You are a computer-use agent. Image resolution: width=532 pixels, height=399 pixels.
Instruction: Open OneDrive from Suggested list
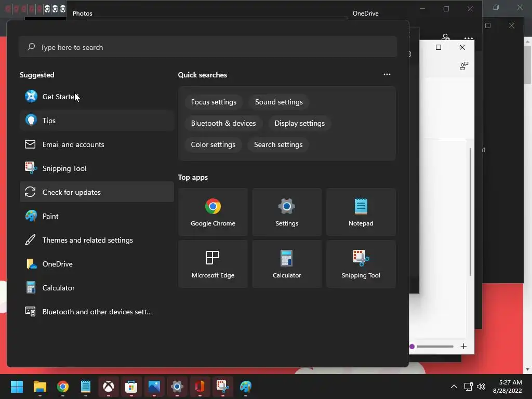click(97, 264)
